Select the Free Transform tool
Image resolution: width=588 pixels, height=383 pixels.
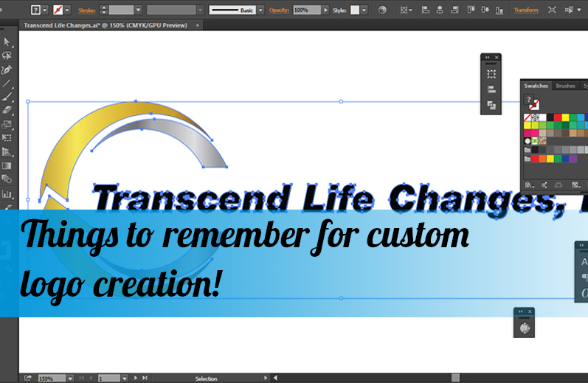[7, 138]
